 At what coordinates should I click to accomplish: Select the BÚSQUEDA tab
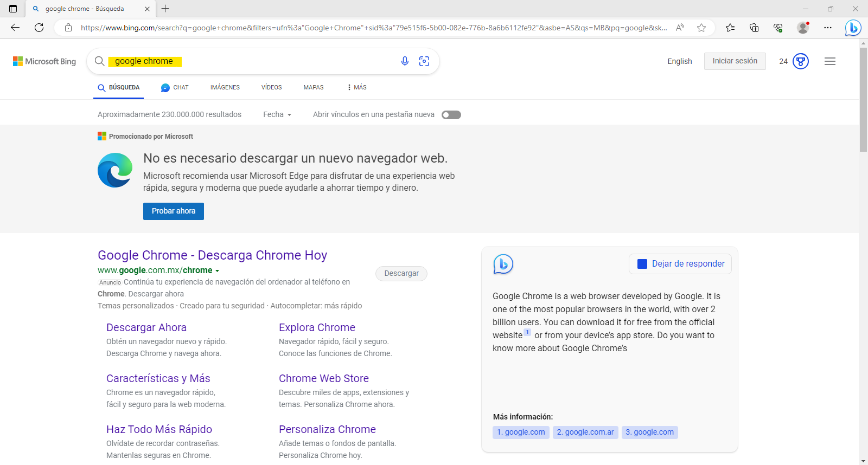[x=118, y=87]
